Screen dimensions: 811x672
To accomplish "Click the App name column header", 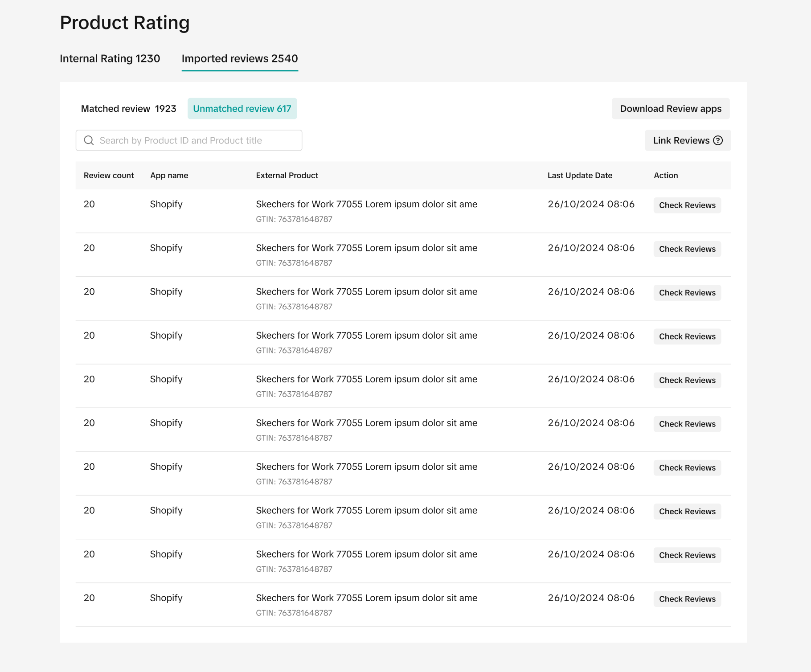I will point(169,176).
